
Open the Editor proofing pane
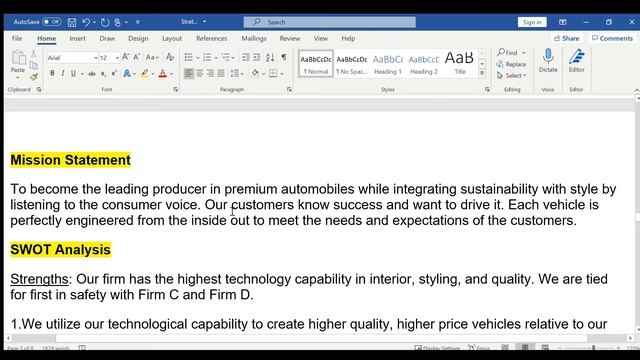[576, 60]
